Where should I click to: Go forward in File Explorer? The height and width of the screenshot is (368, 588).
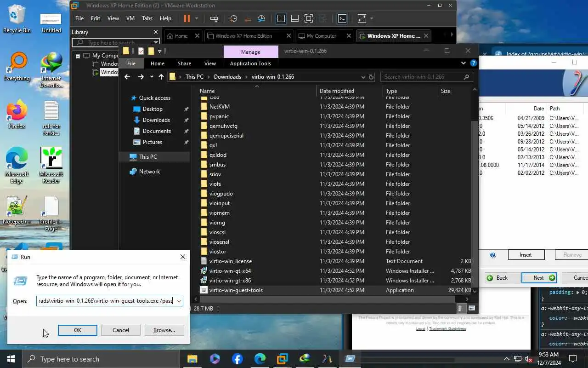click(141, 77)
